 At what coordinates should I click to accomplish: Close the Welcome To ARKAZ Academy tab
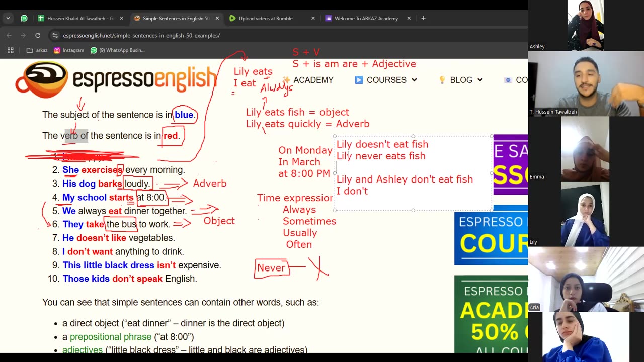click(409, 18)
